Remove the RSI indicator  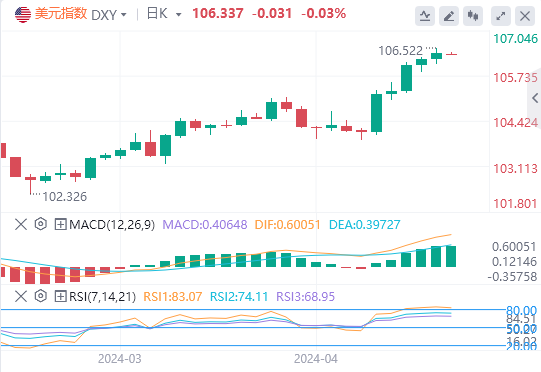point(21,296)
